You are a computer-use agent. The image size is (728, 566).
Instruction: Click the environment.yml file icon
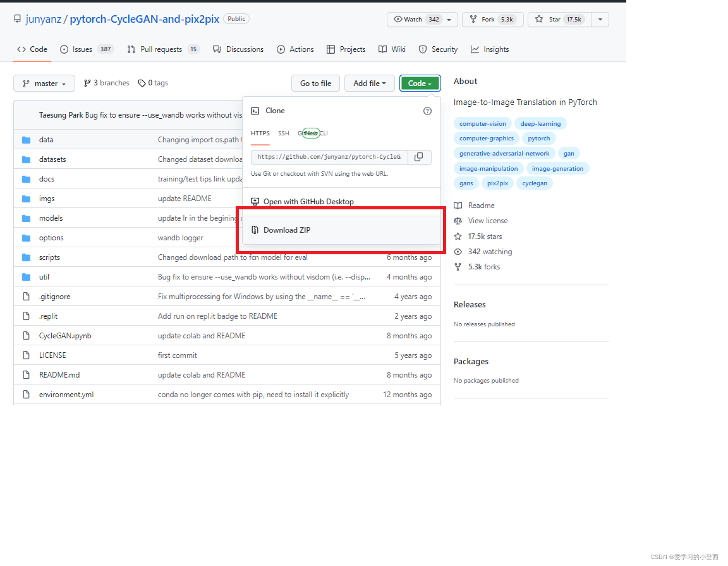pos(27,395)
